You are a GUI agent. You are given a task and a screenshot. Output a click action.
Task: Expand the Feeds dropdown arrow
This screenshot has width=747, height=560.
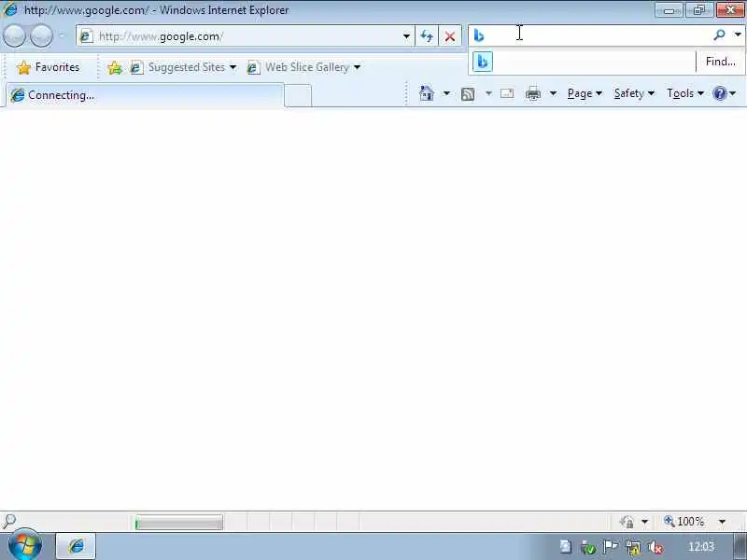click(x=488, y=93)
